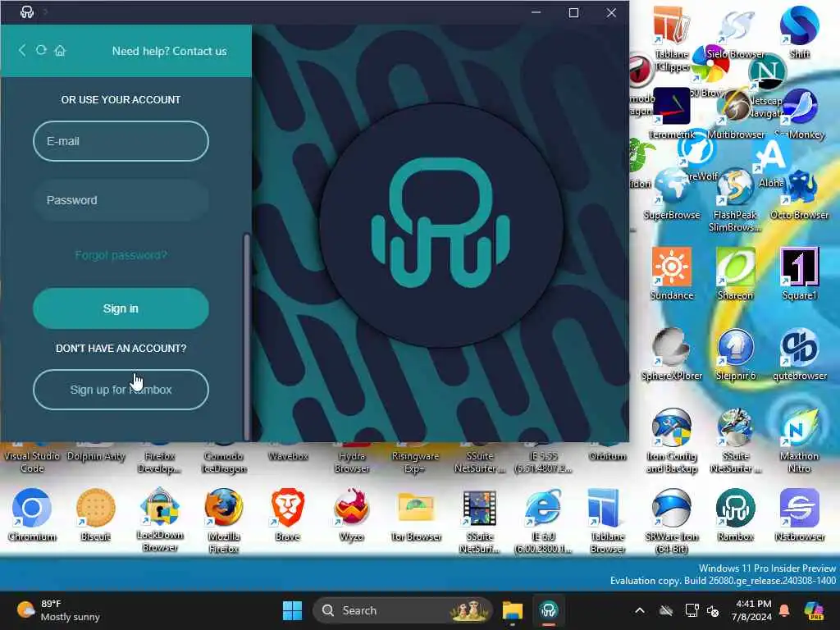Show hidden system tray icons
The width and height of the screenshot is (840, 630).
click(640, 610)
